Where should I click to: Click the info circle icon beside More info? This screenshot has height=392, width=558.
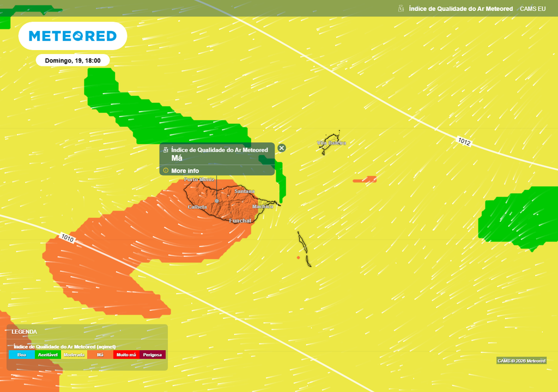tap(166, 170)
